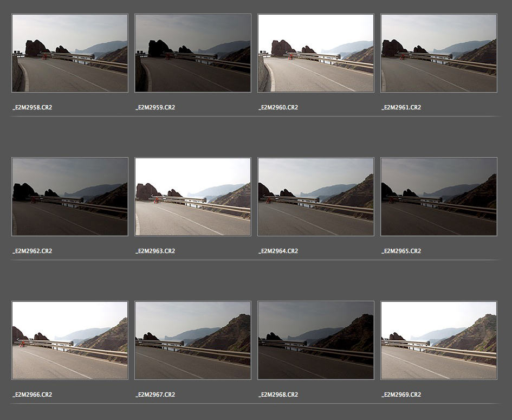Click the _E2M2960.CR2 filename text

(x=278, y=107)
